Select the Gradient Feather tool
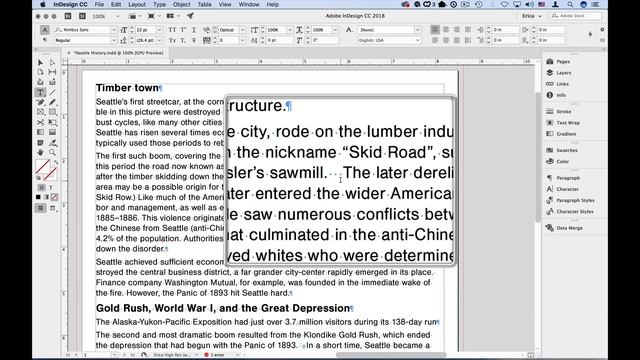 coord(52,132)
